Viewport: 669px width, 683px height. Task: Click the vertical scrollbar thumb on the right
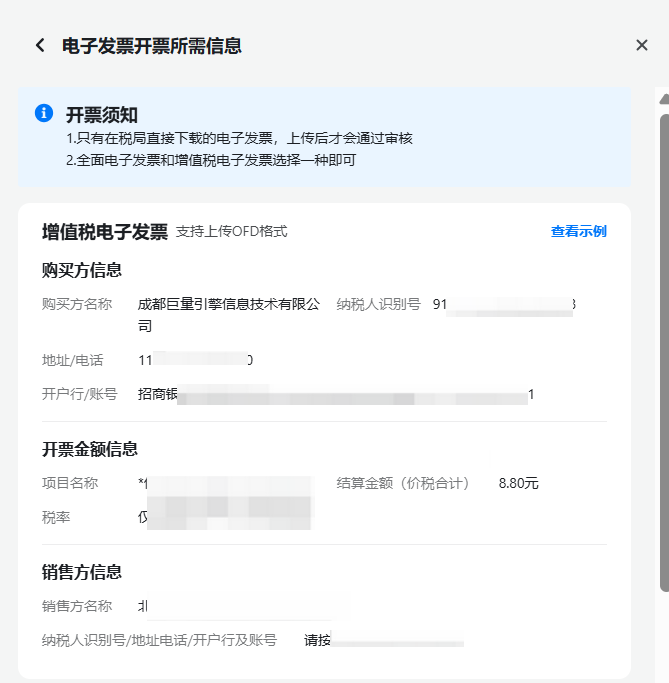click(x=663, y=350)
